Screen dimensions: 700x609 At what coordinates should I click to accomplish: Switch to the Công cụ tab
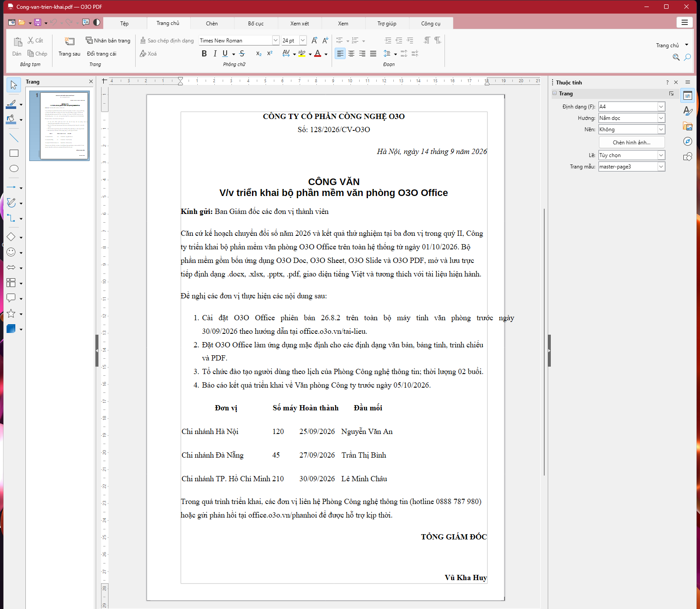coord(431,23)
